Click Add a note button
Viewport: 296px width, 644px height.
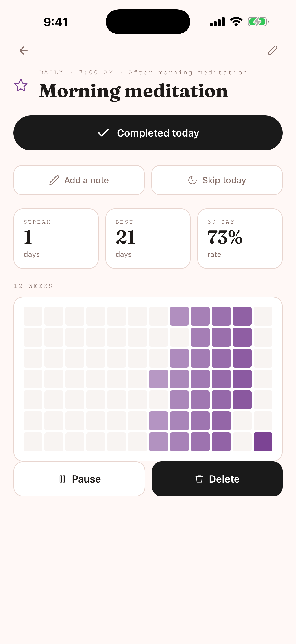79,180
